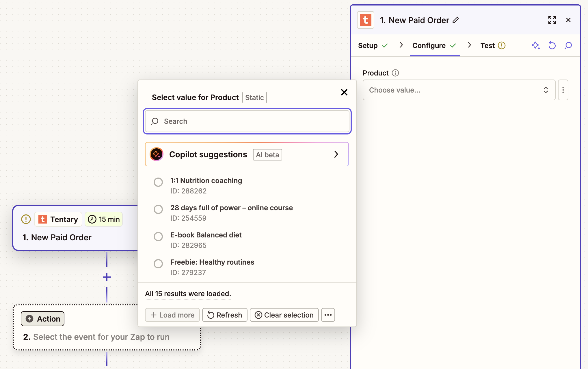Click 'All 15 results were loaded.' text

click(x=188, y=294)
